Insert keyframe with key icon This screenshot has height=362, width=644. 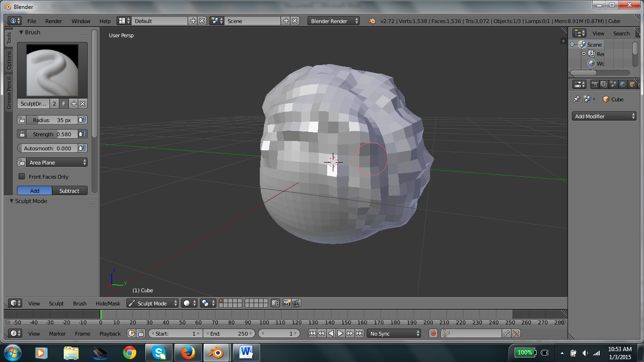tap(506, 333)
